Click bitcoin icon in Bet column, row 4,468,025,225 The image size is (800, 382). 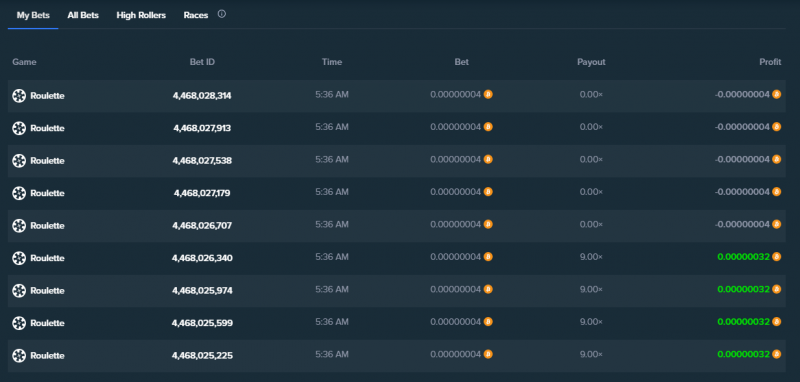tap(488, 354)
